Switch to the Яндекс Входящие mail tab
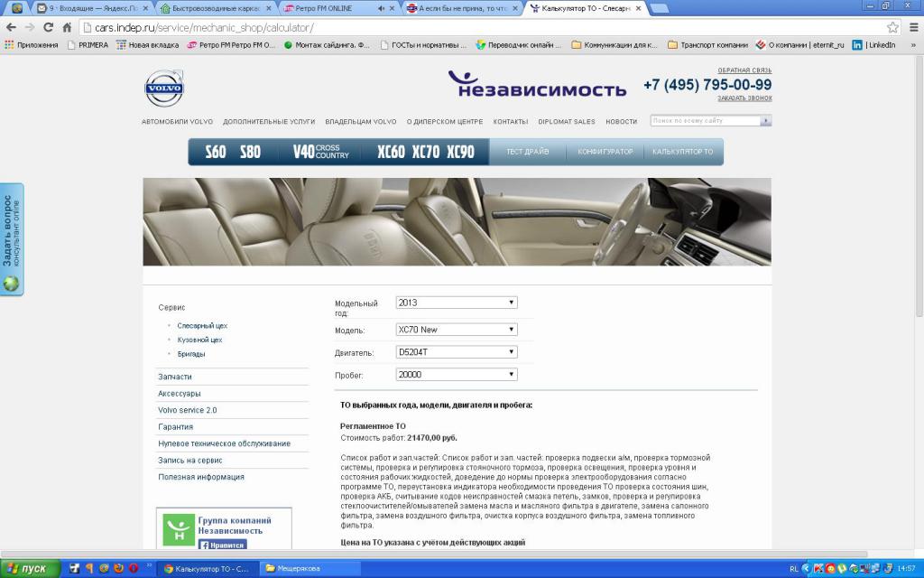924x578 pixels. 93,8
